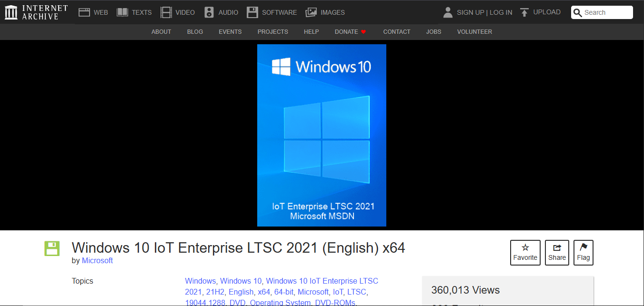Click SIGN UP link

(471, 12)
